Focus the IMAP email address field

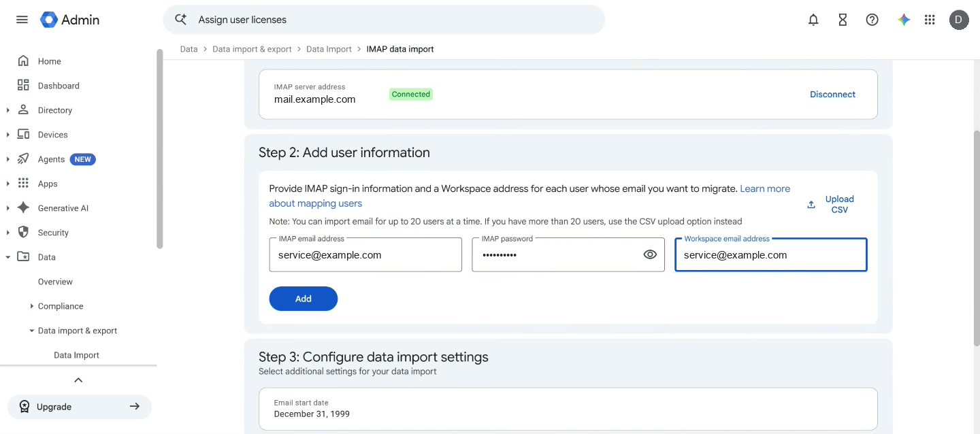tap(365, 254)
